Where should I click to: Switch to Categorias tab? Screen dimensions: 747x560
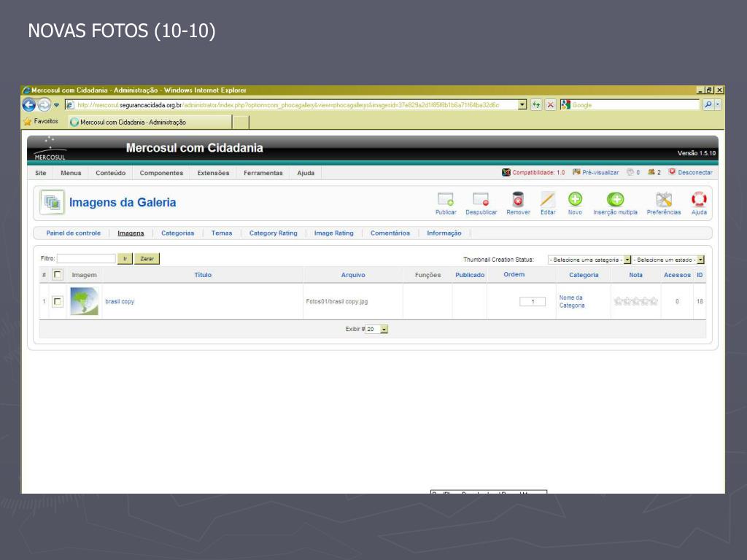[x=178, y=233]
